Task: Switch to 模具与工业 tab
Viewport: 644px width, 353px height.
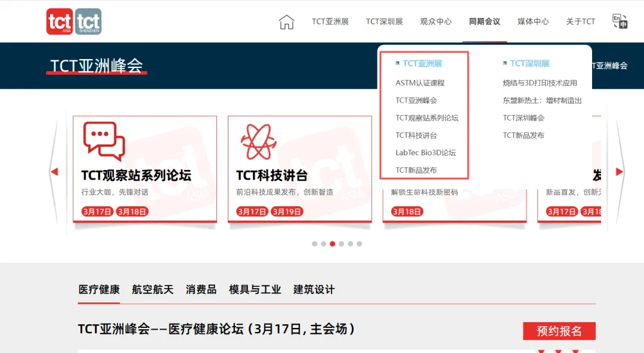Action: tap(255, 290)
